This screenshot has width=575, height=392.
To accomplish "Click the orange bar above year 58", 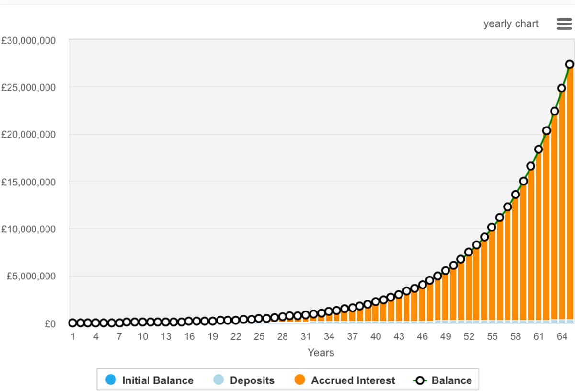I will coord(516,264).
